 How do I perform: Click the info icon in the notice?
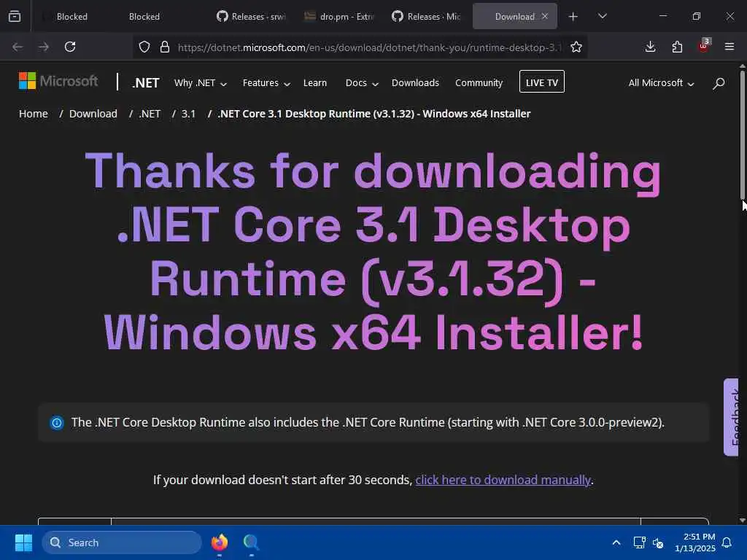(x=57, y=422)
